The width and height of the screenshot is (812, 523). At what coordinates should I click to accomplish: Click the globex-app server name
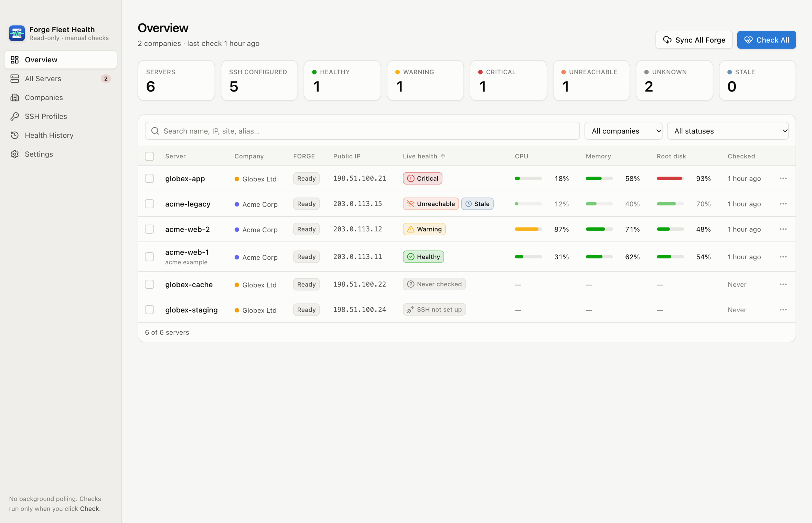(x=185, y=179)
